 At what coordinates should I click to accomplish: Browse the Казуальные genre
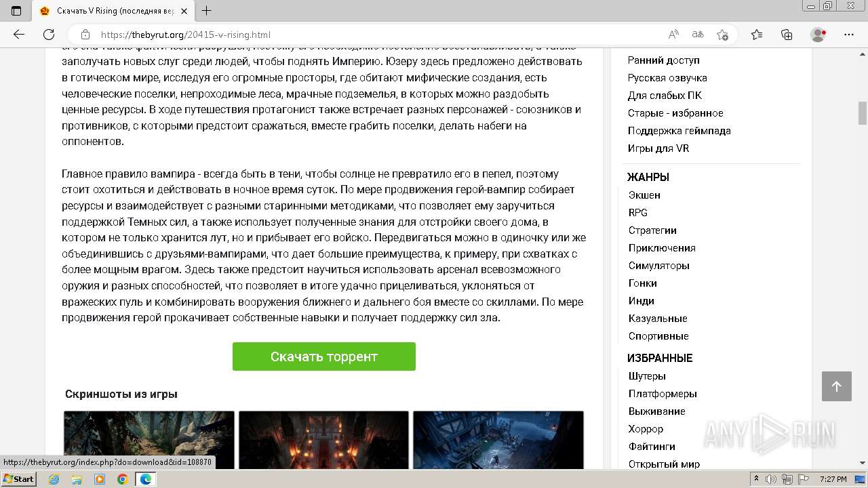[x=658, y=319]
